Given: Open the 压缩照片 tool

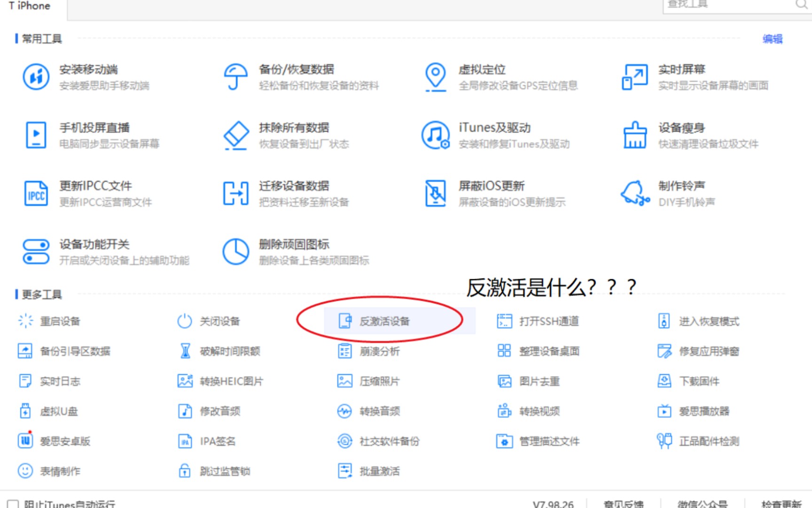Looking at the screenshot, I should point(368,381).
